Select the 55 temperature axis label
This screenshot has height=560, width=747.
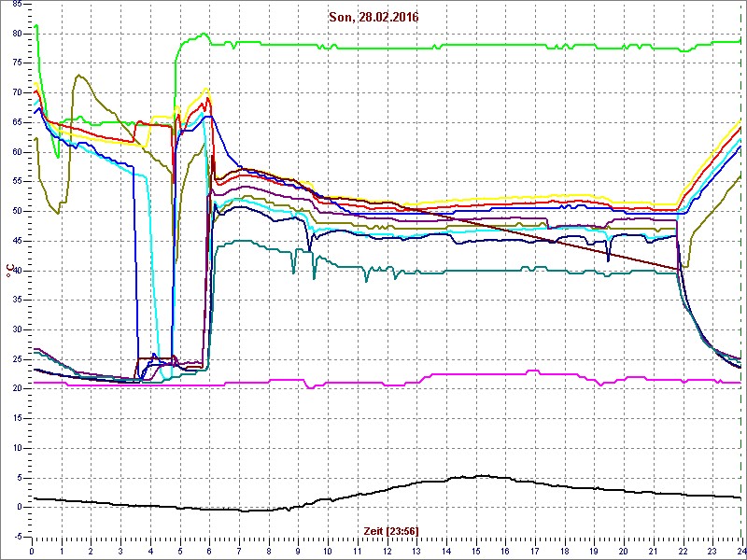(x=17, y=182)
